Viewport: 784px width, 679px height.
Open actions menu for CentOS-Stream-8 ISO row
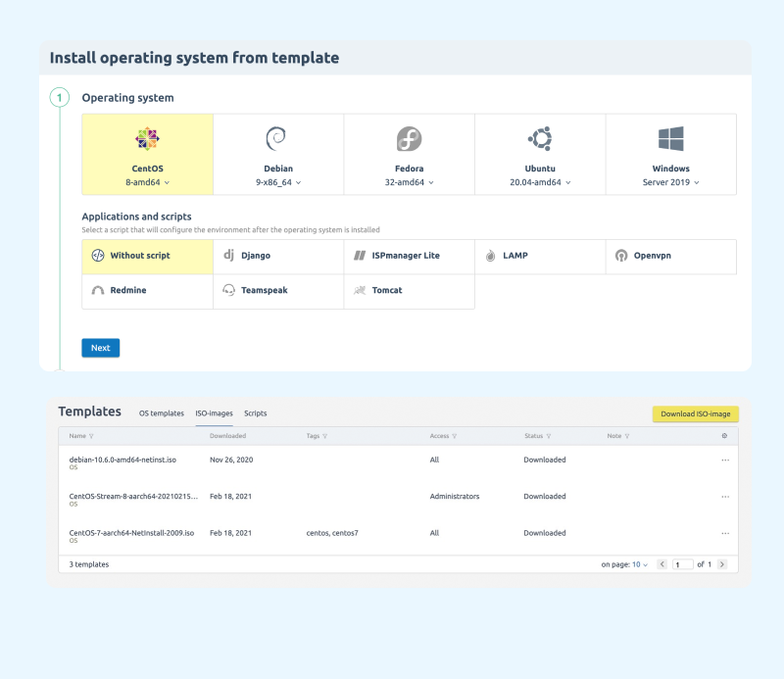click(725, 497)
